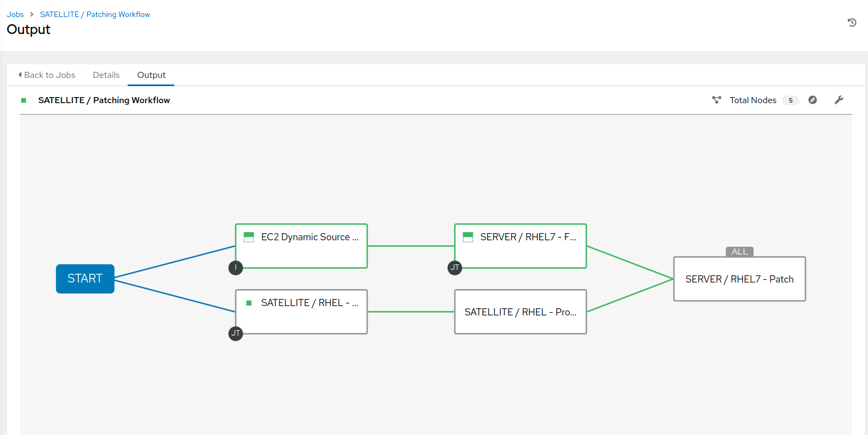Click the JT badge on SATELLITE / RHEL - ... node
868x435 pixels.
(236, 333)
